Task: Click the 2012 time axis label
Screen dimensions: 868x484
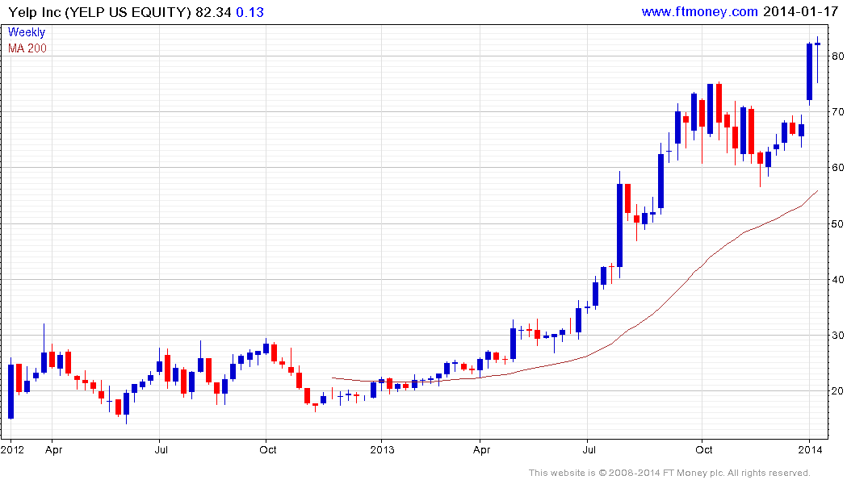Action: tap(12, 449)
